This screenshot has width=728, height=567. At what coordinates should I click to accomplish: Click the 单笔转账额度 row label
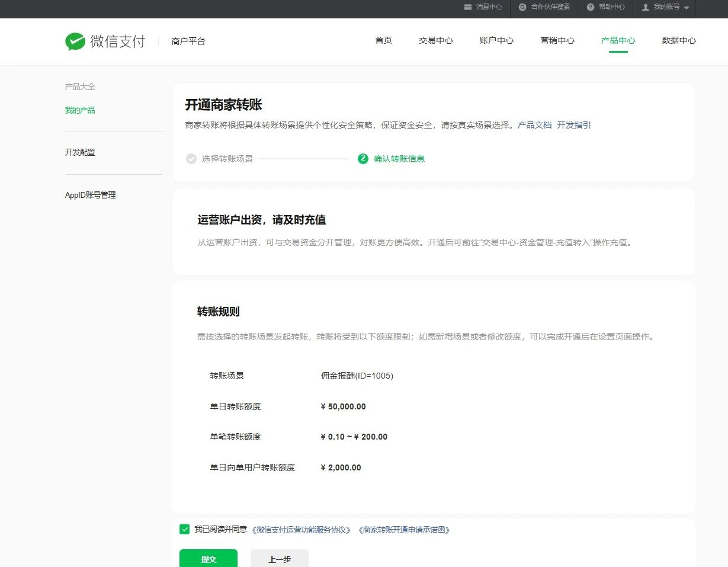(236, 437)
